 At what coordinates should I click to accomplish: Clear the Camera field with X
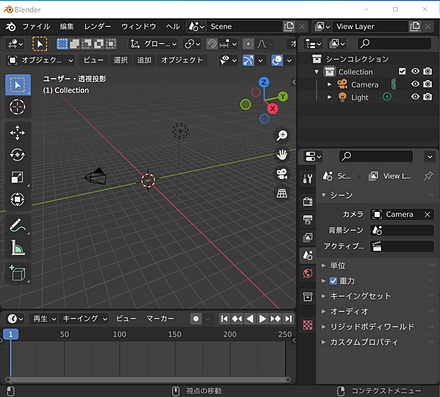tap(427, 214)
